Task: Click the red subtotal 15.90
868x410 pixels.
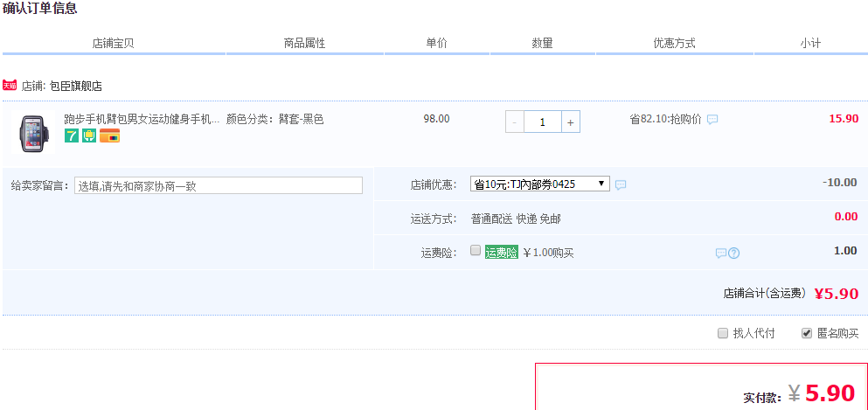Action: coord(844,118)
